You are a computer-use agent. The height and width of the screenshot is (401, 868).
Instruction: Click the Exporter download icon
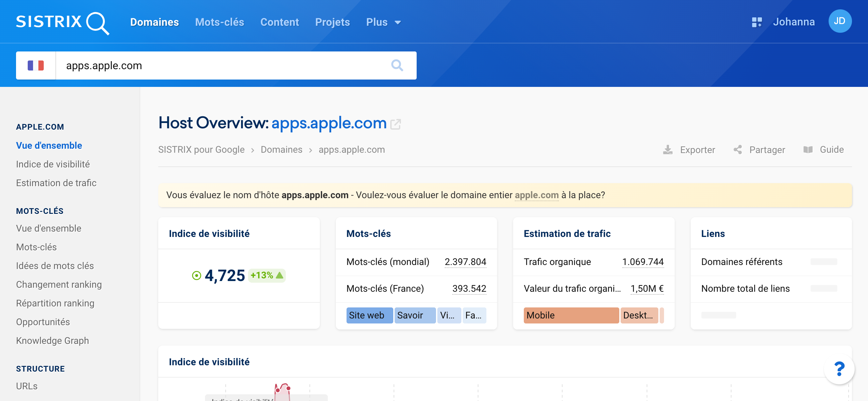pyautogui.click(x=667, y=150)
